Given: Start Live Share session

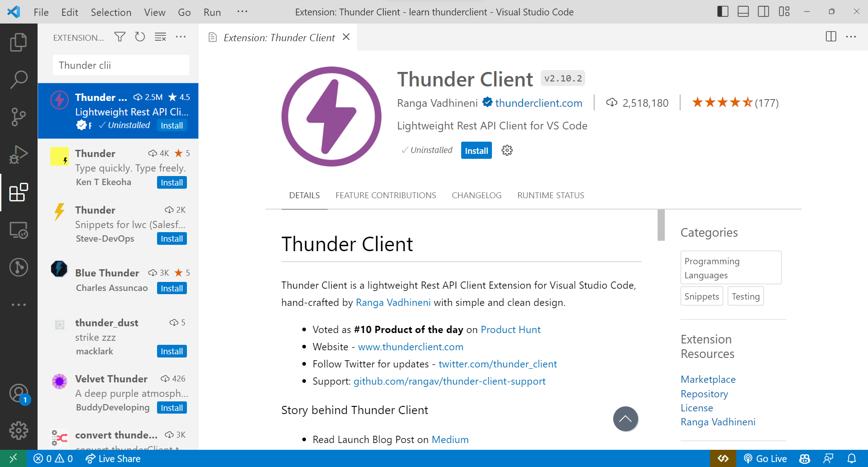Looking at the screenshot, I should click(113, 458).
